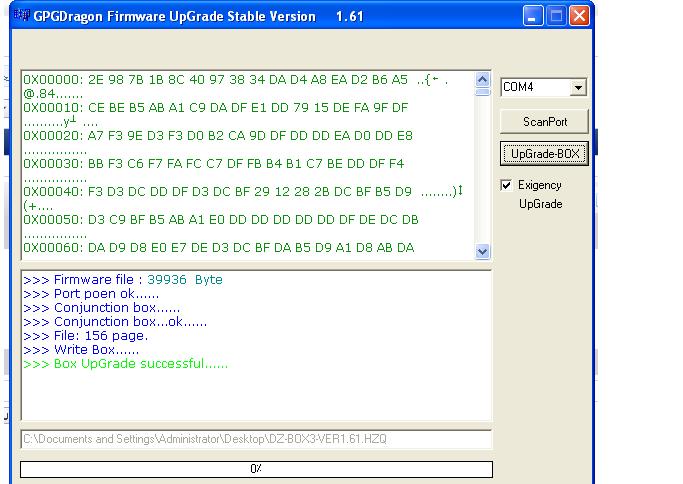683x484 pixels.
Task: Click the ScanPort button
Action: pyautogui.click(x=544, y=122)
